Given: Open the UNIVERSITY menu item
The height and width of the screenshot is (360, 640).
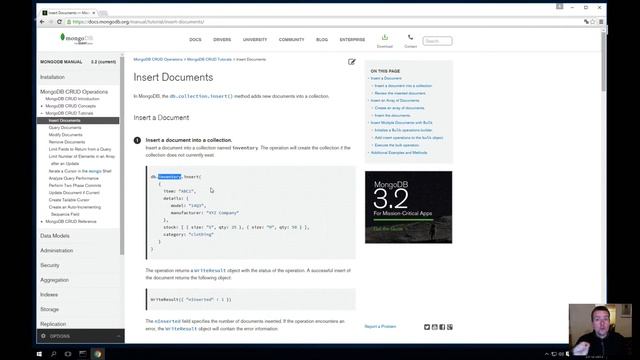Looking at the screenshot, I should pos(255,40).
